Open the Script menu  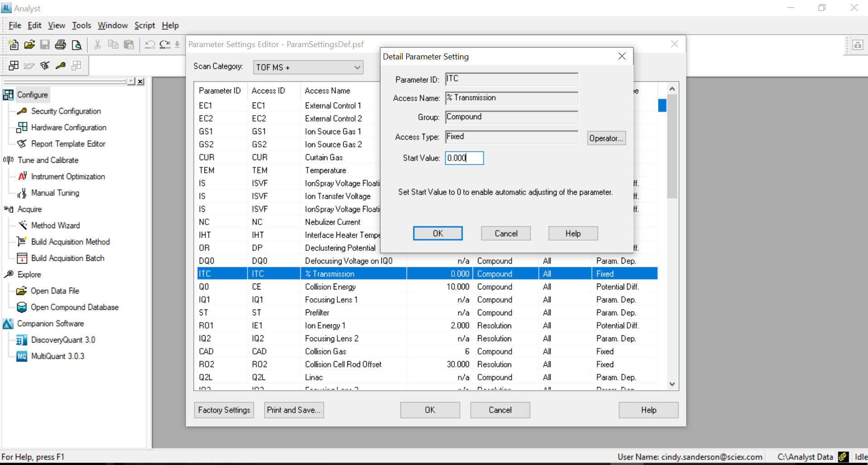click(x=144, y=25)
